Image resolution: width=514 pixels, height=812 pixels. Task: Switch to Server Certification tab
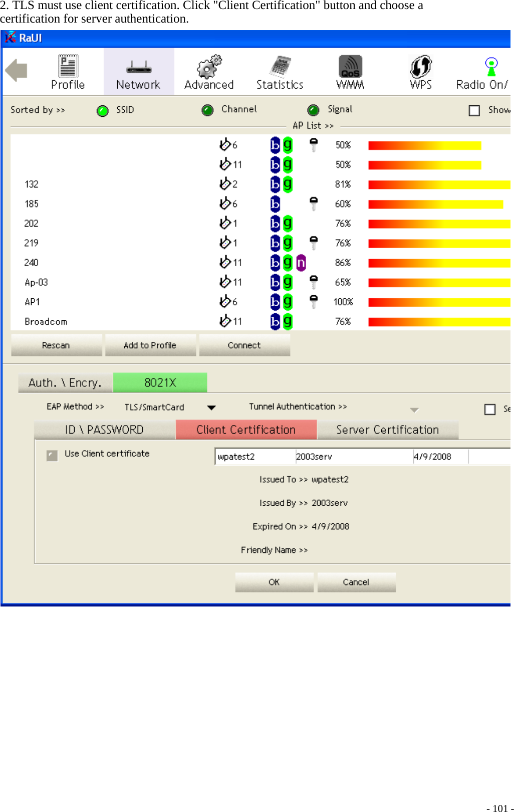pyautogui.click(x=388, y=430)
